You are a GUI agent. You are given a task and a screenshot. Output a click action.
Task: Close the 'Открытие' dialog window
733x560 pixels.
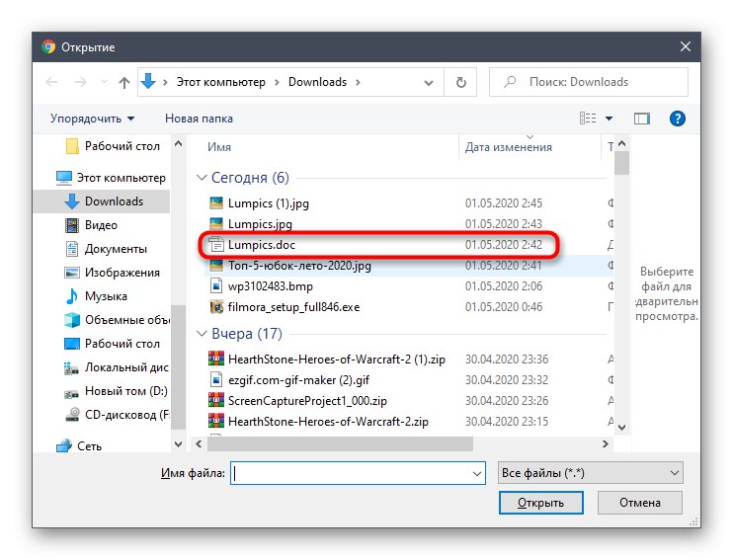pyautogui.click(x=686, y=46)
